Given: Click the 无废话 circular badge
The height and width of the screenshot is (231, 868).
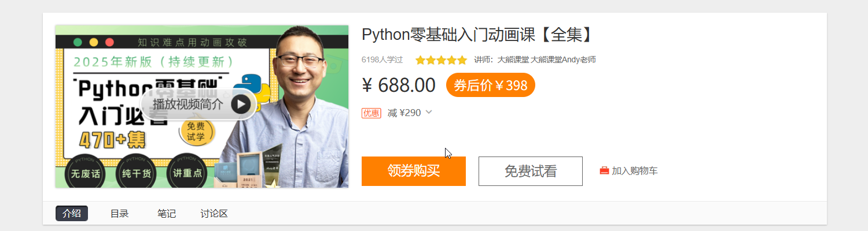Looking at the screenshot, I should point(84,171).
